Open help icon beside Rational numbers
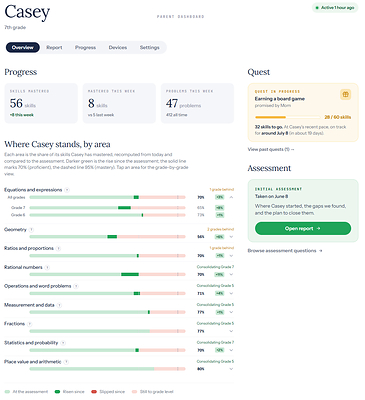Viewport: 365px width, 400px height. point(47,267)
